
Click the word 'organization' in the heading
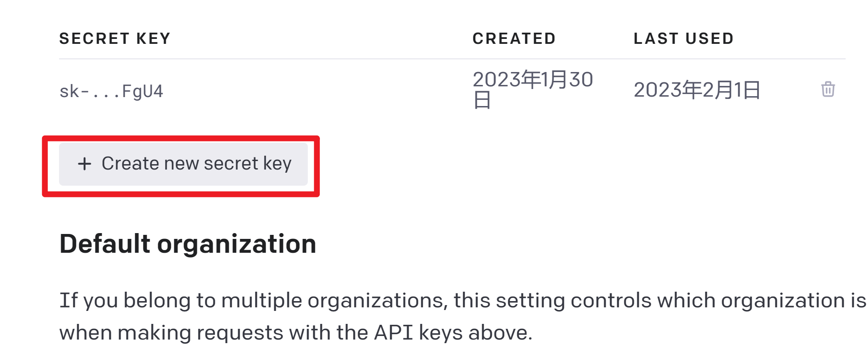click(x=237, y=244)
